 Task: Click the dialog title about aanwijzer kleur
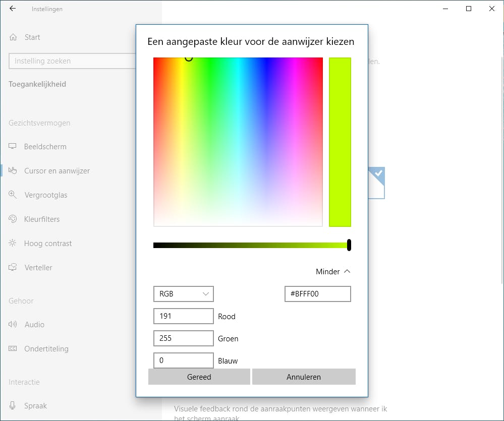coord(251,42)
